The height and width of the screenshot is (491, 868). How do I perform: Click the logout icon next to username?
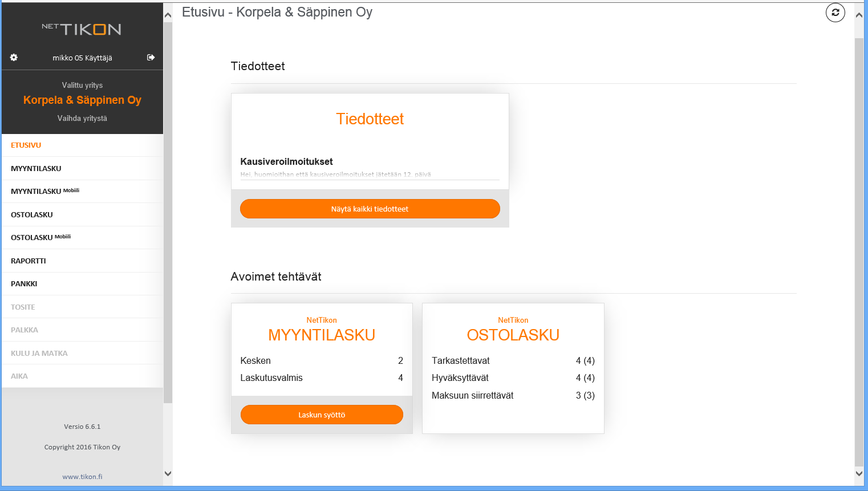coord(151,58)
